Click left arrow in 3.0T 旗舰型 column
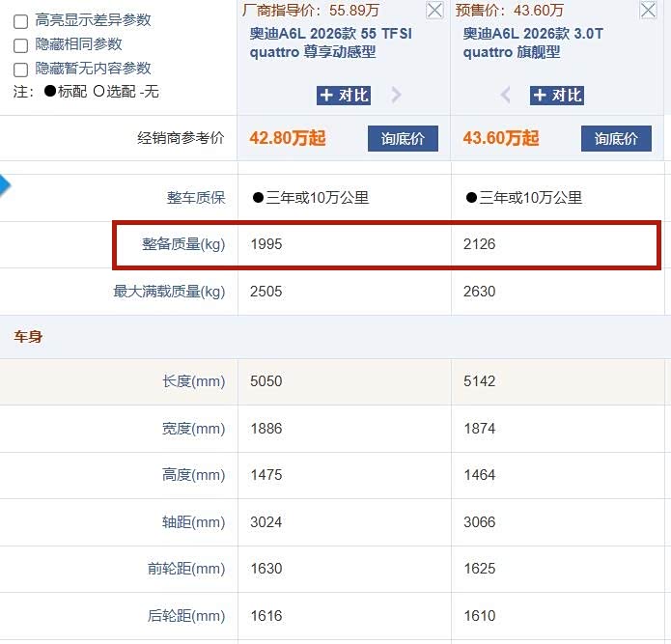Image resolution: width=671 pixels, height=644 pixels. click(505, 95)
